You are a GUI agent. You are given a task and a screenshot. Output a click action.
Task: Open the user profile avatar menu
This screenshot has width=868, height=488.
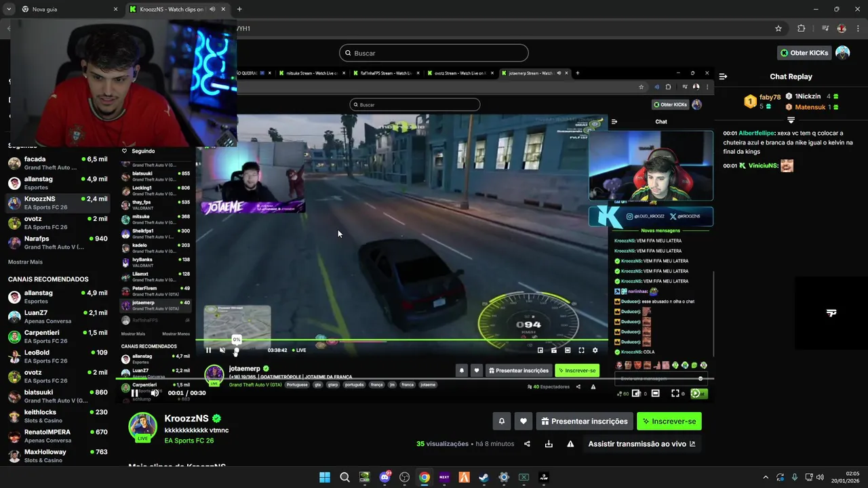point(842,53)
